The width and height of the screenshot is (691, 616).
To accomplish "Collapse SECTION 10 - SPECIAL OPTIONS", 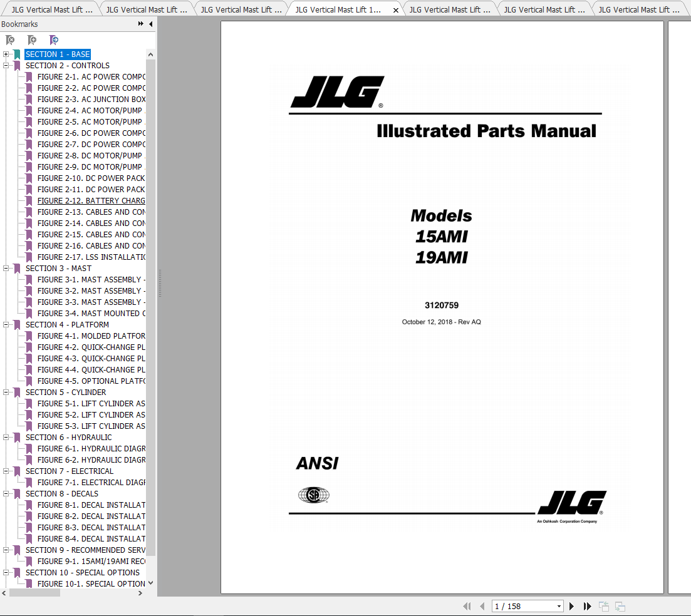I will click(x=6, y=572).
